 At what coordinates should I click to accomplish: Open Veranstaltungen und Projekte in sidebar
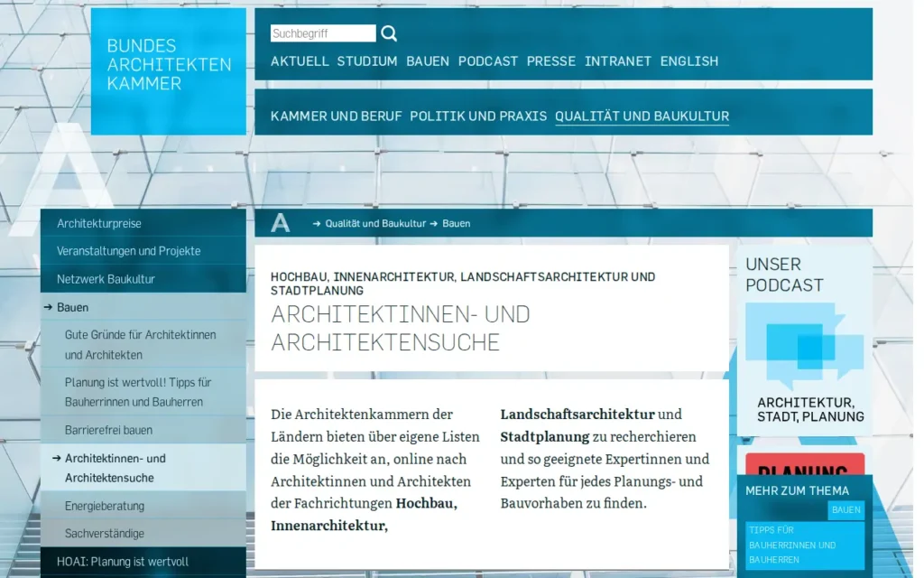click(143, 251)
